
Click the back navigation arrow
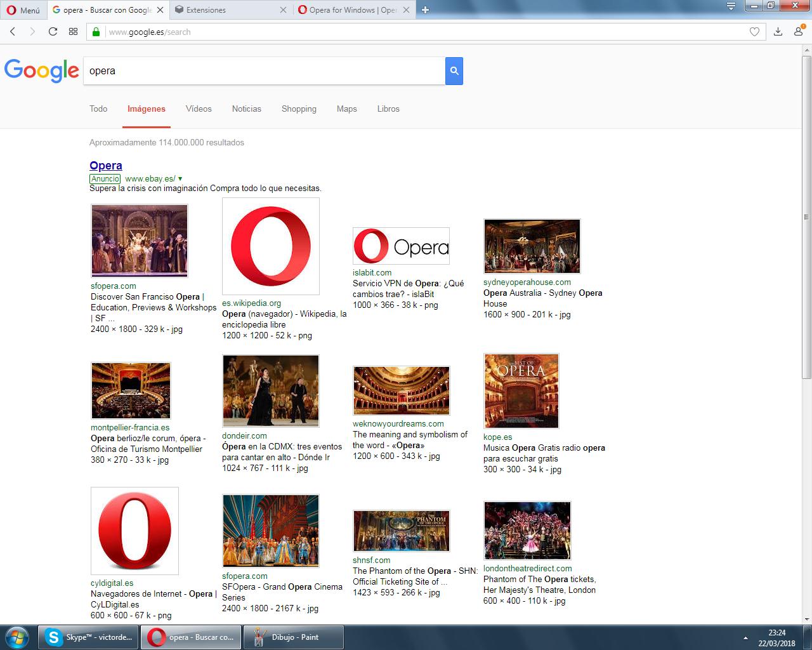(x=13, y=32)
